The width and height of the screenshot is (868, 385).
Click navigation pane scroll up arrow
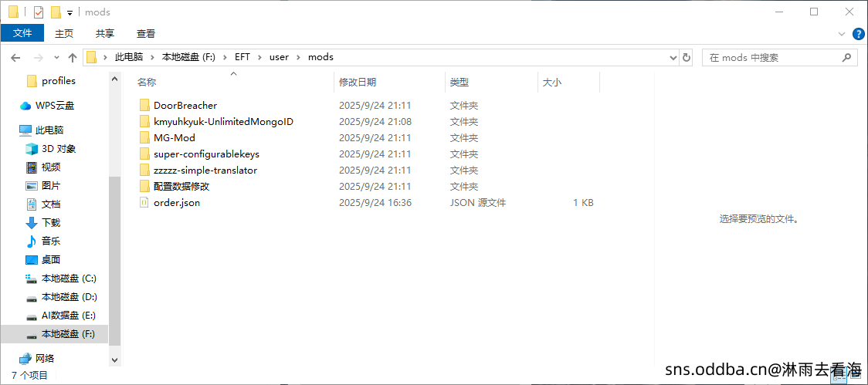point(114,79)
